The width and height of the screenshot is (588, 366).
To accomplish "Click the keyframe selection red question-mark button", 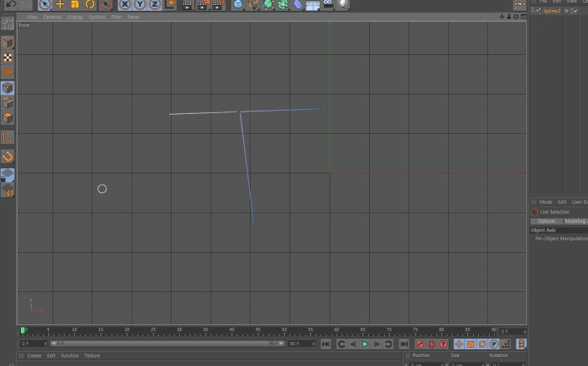I will coord(443,344).
